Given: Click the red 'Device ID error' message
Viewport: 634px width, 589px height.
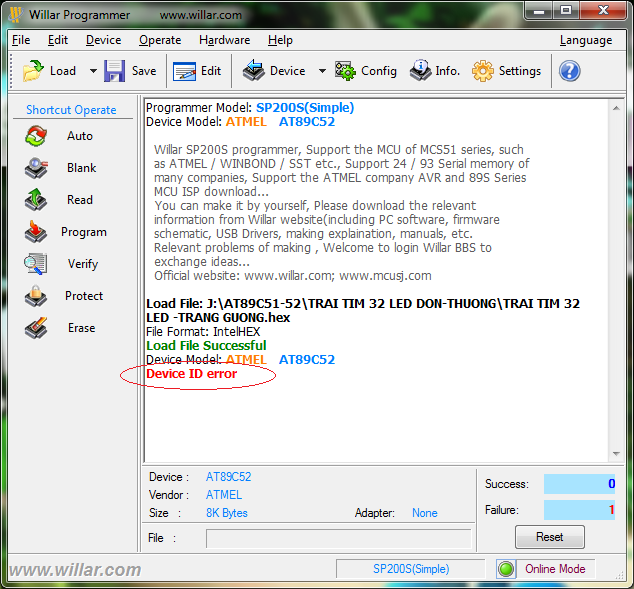Looking at the screenshot, I should pyautogui.click(x=192, y=374).
